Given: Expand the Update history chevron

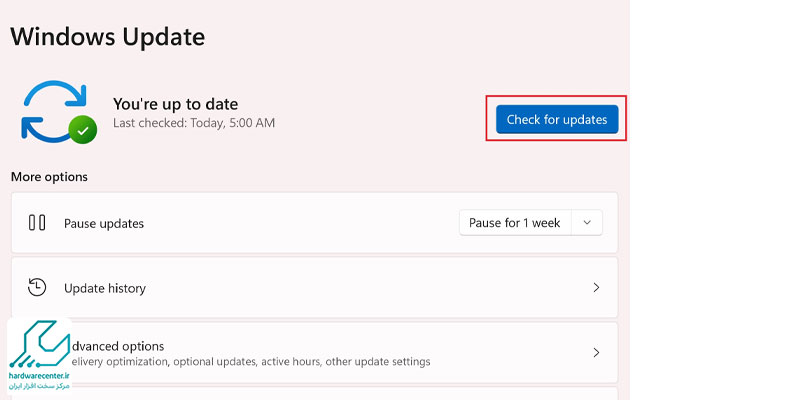Looking at the screenshot, I should pyautogui.click(x=595, y=288).
